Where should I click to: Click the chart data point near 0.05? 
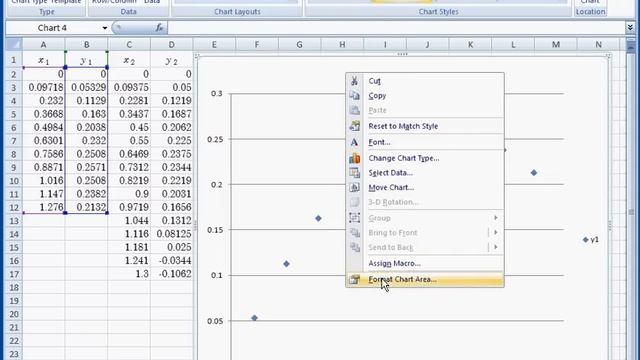254,318
